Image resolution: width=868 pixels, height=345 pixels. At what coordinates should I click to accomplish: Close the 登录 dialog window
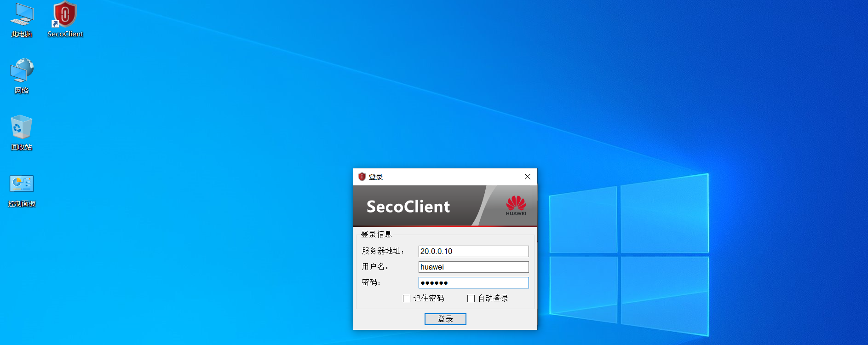point(528,177)
